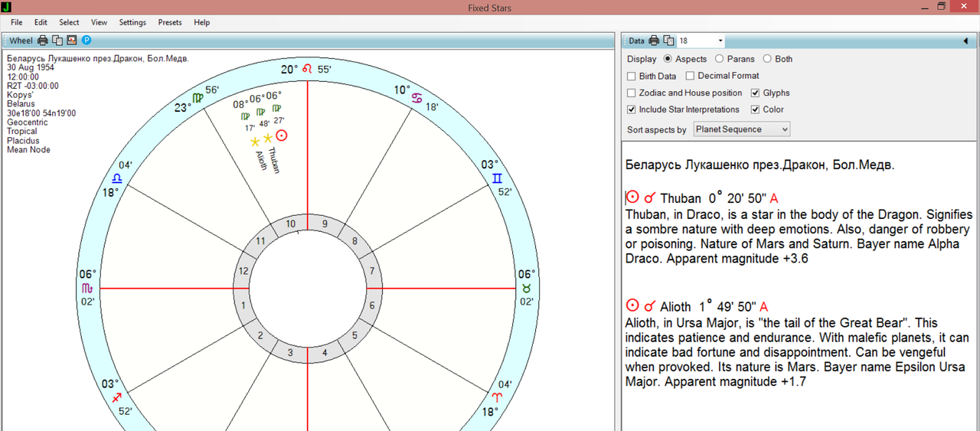Save the Wheel as image
980x431 pixels.
72,41
